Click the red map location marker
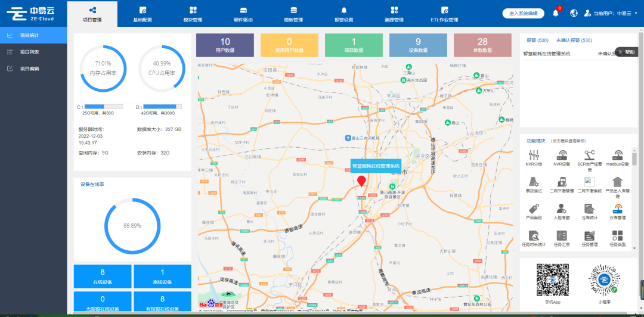Viewport: 644px width, 317px height. 361,181
